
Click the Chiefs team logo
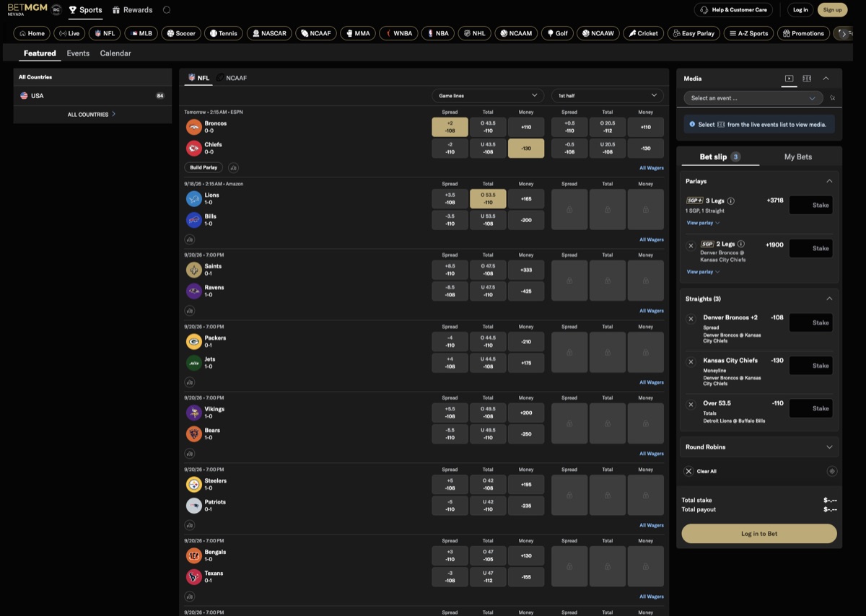193,149
